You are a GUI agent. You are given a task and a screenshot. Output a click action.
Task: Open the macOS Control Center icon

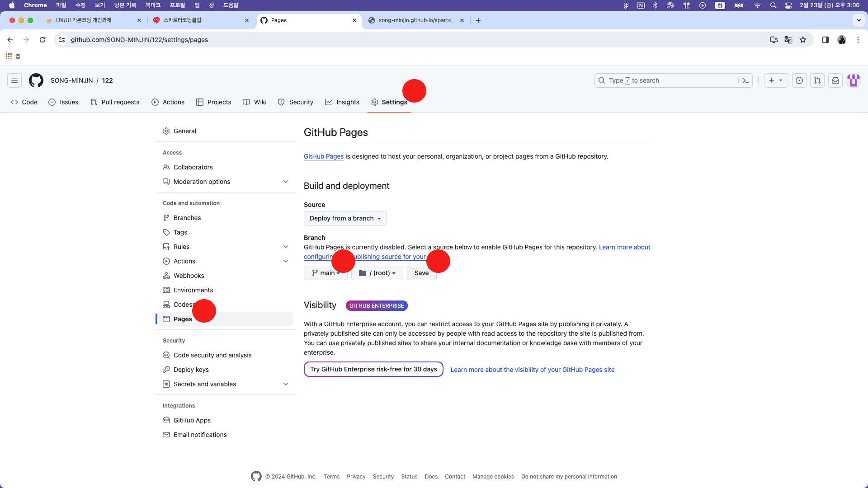pos(788,5)
